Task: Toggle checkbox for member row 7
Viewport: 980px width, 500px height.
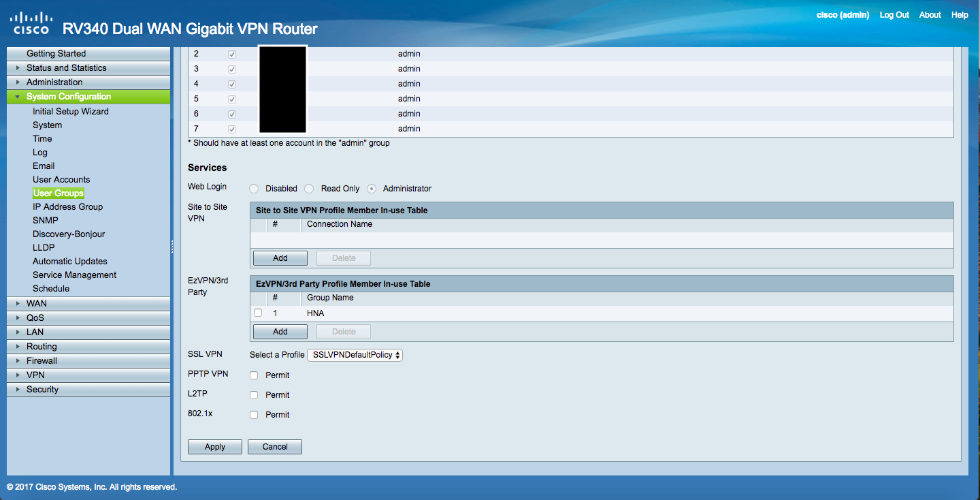Action: click(232, 129)
